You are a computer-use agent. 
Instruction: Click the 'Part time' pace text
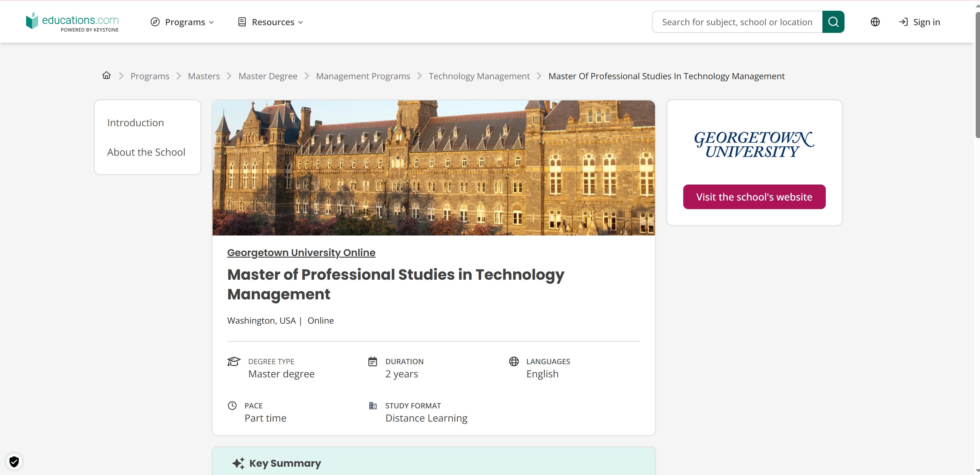pos(265,418)
